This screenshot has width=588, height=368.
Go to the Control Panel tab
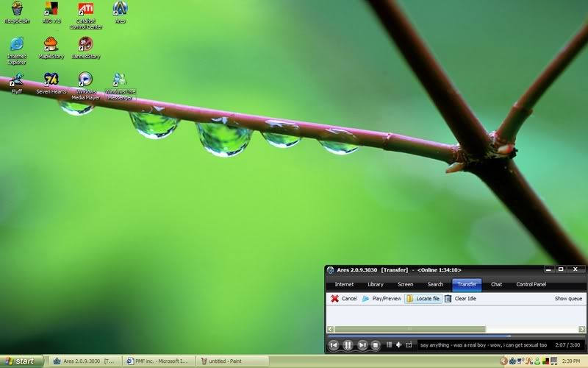click(x=531, y=284)
